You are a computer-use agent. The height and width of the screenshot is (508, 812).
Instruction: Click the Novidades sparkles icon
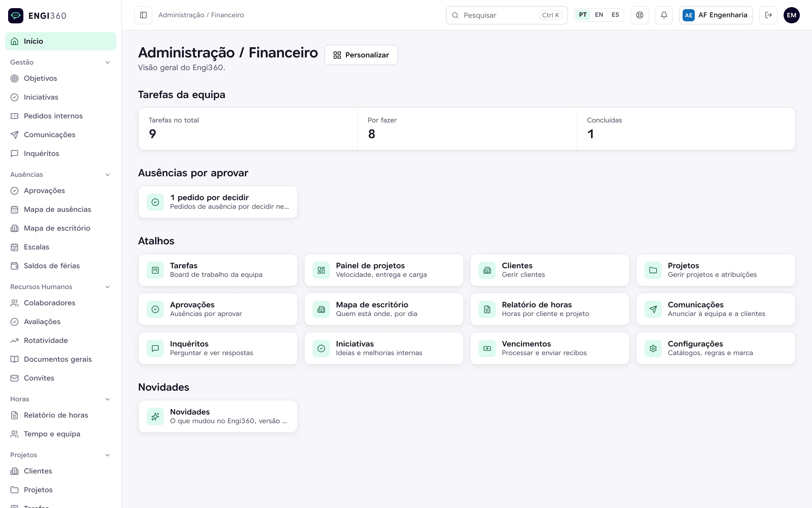click(x=155, y=416)
